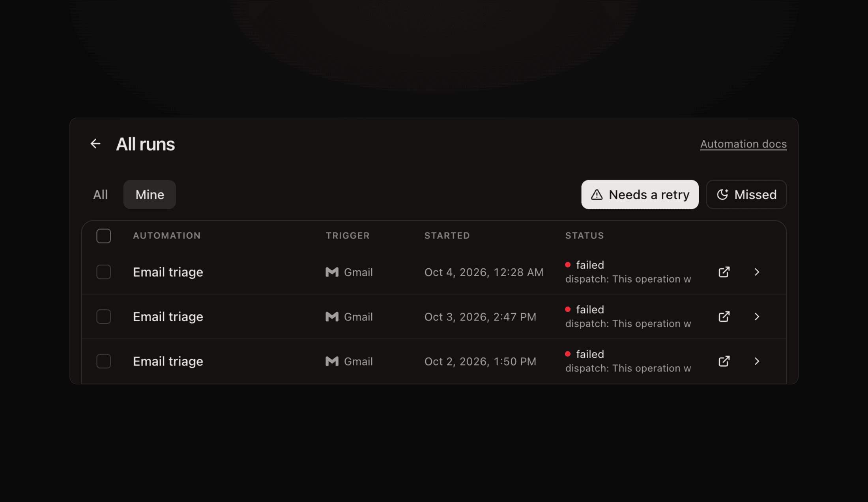Select the Mine tab
Image resolution: width=868 pixels, height=502 pixels.
[x=150, y=195]
